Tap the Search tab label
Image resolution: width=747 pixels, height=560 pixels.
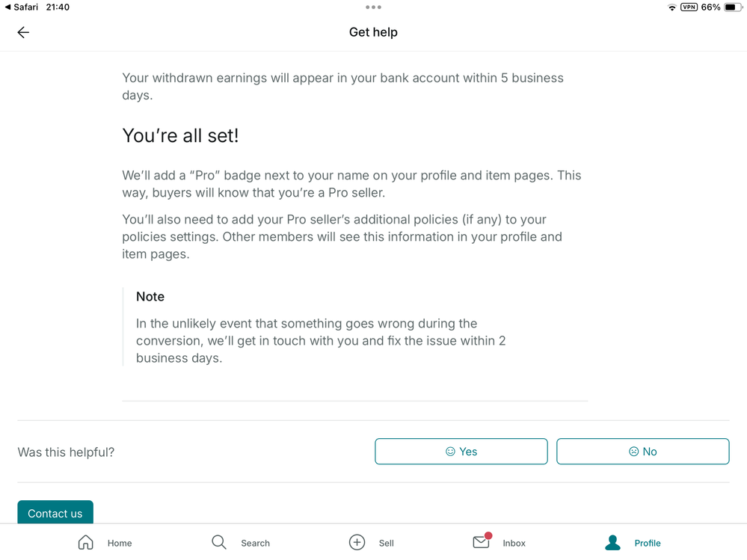click(x=255, y=544)
